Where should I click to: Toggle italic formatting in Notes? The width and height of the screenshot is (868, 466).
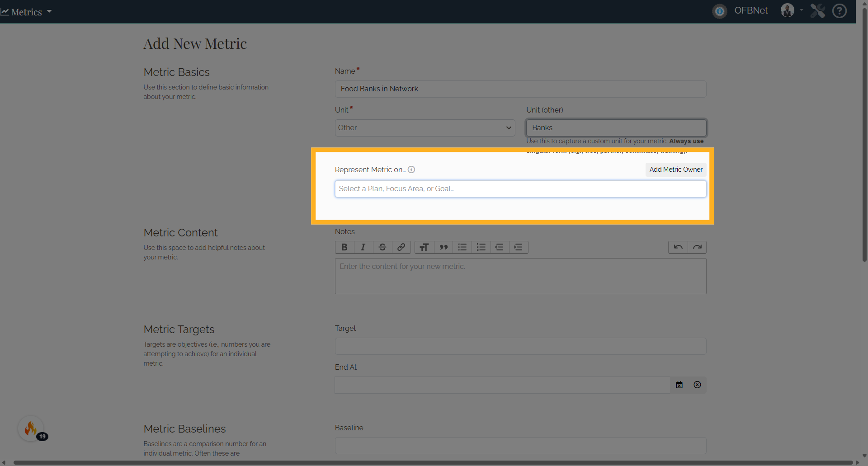point(363,247)
